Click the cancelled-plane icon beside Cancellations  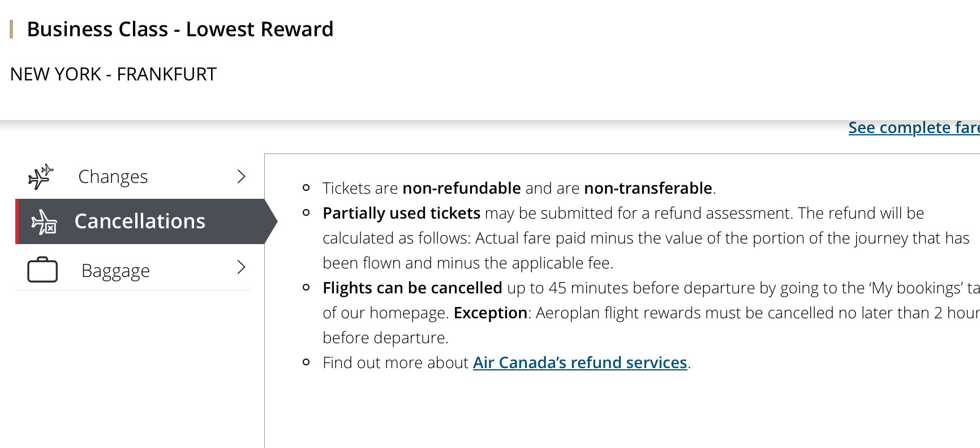(44, 222)
